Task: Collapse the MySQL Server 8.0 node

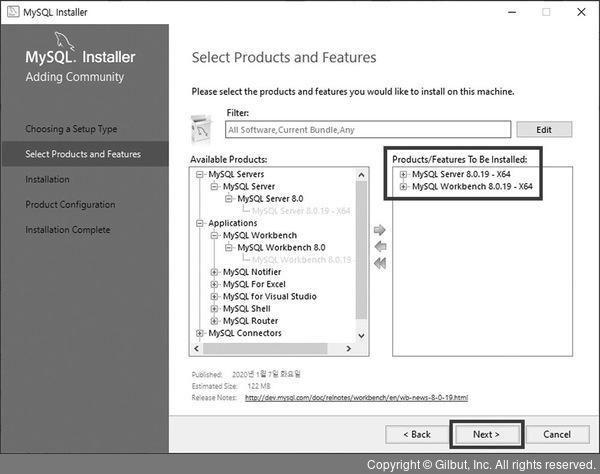Action: coord(228,199)
